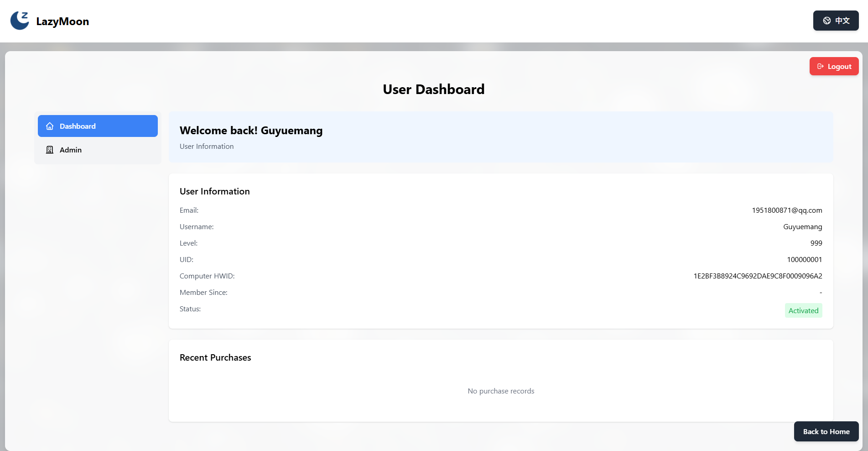Click the building icon beside Admin
This screenshot has height=451, width=868.
[x=50, y=150]
